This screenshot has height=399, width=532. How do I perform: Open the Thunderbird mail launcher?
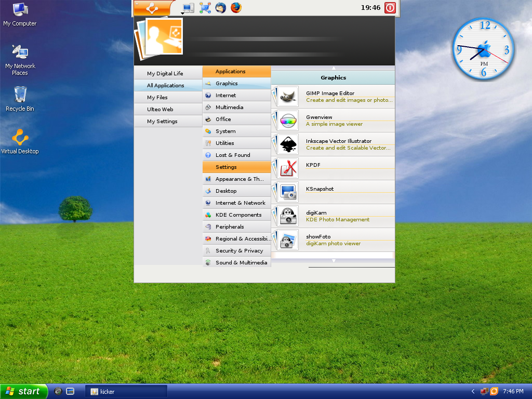pos(221,8)
